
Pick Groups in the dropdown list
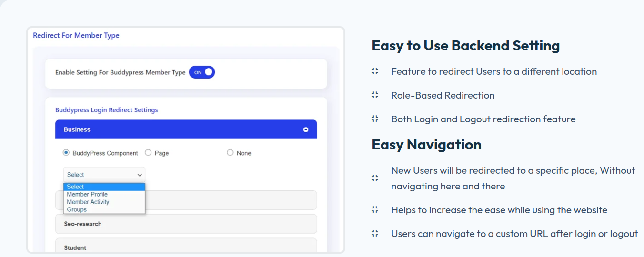[x=77, y=209]
